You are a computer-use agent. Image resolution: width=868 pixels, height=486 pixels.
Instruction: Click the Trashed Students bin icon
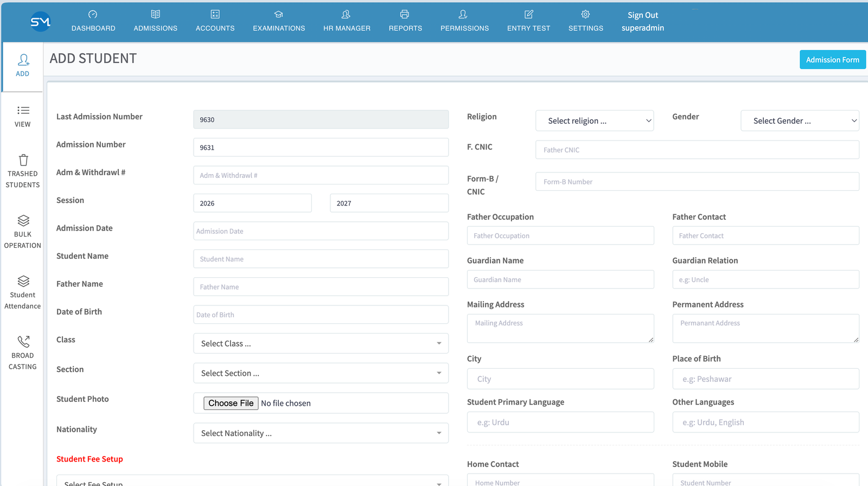(x=23, y=160)
